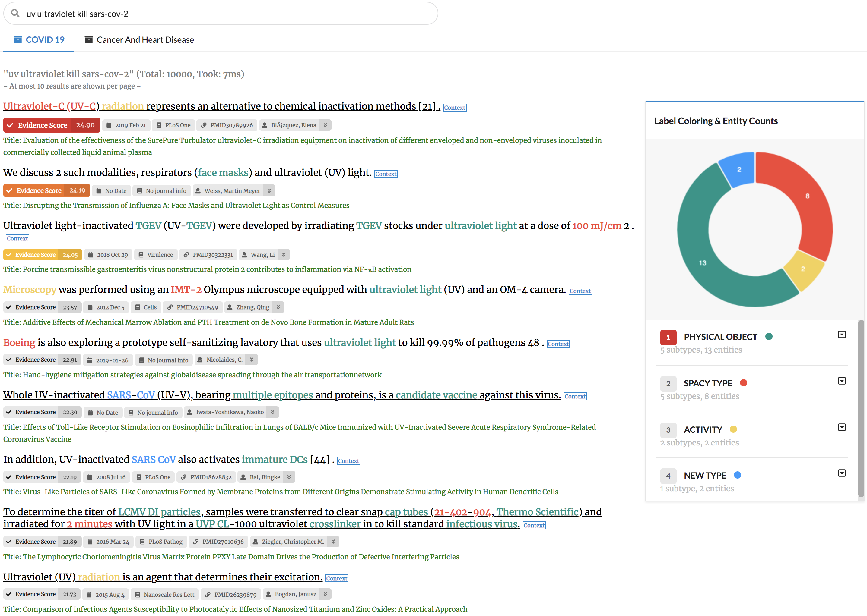This screenshot has height=616, width=867.
Task: Click the archive icon on Cancer And Heart Disease
Action: click(x=88, y=40)
